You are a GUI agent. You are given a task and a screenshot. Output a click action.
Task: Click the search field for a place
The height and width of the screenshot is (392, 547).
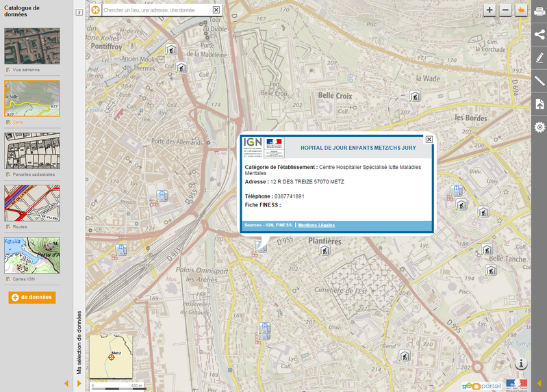[x=156, y=10]
